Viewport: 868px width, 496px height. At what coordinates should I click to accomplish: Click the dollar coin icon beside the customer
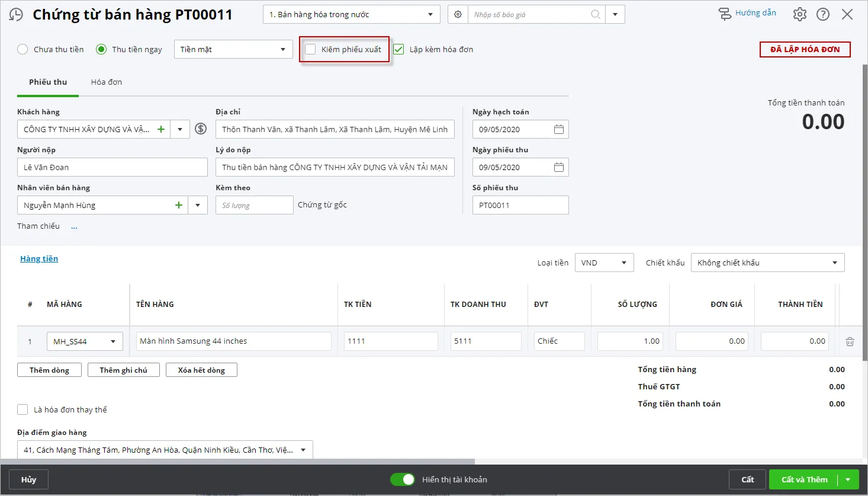[201, 129]
